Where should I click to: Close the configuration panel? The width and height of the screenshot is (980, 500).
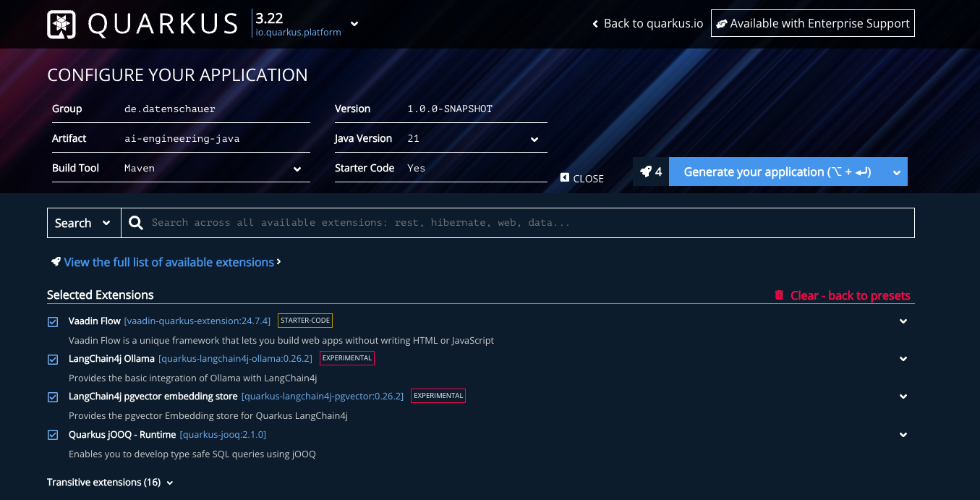pyautogui.click(x=582, y=178)
